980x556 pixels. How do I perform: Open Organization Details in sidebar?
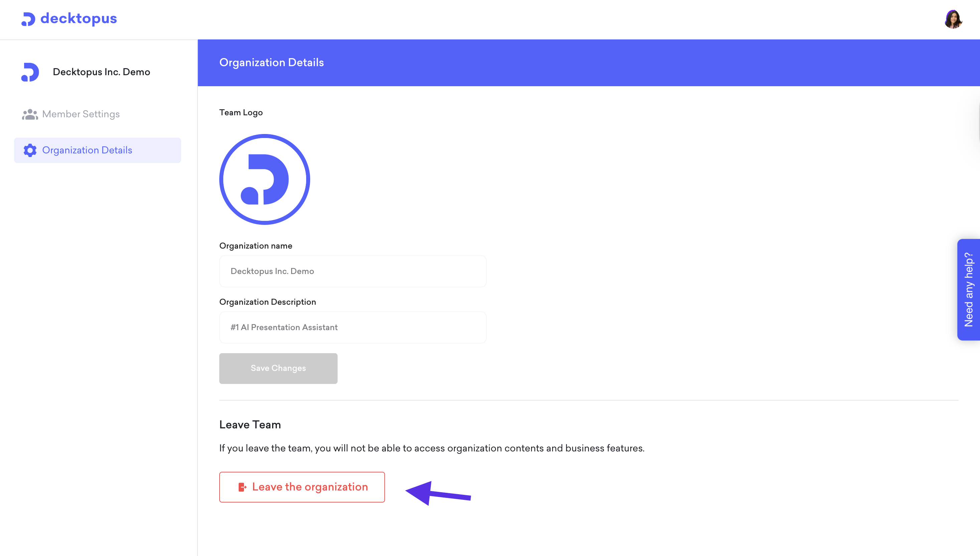(97, 150)
